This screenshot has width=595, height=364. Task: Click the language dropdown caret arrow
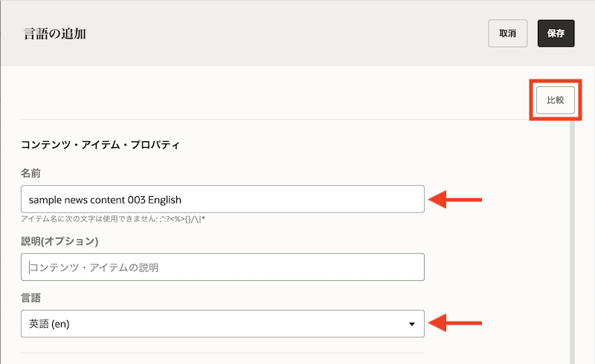[x=411, y=325]
